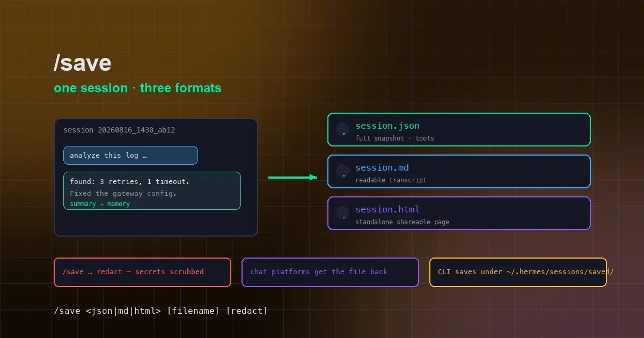This screenshot has width=644, height=338.
Task: Click the 'summary → memory' label
Action: point(100,204)
